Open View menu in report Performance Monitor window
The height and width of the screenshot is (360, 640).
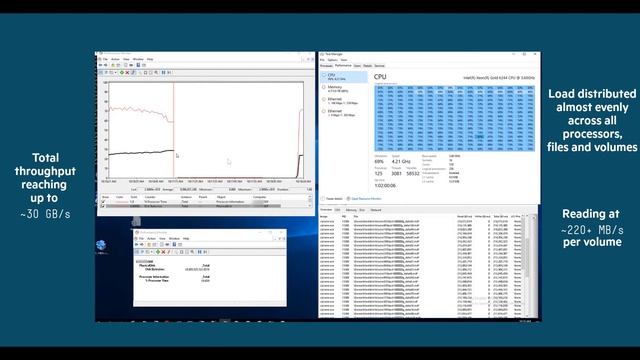click(x=162, y=238)
